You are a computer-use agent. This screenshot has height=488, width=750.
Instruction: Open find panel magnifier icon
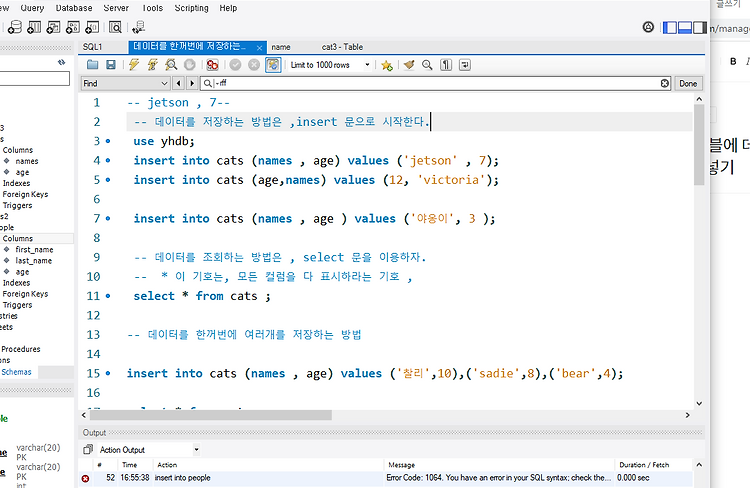tap(427, 65)
